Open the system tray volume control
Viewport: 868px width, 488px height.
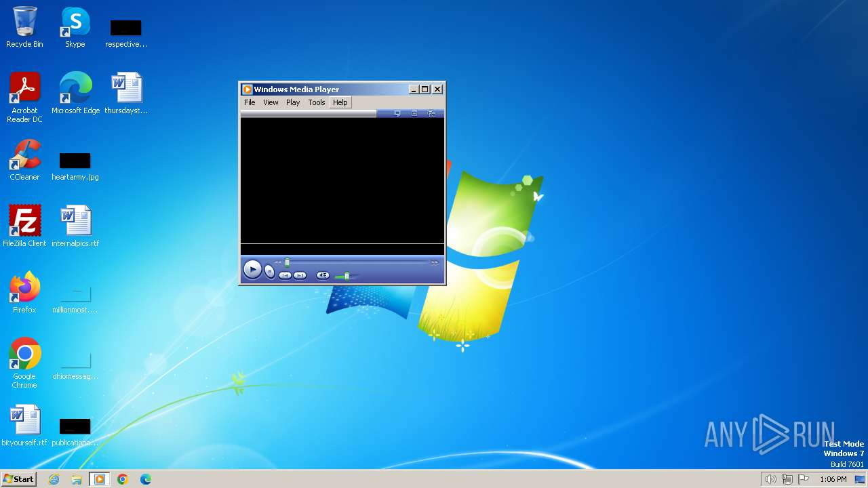(770, 479)
